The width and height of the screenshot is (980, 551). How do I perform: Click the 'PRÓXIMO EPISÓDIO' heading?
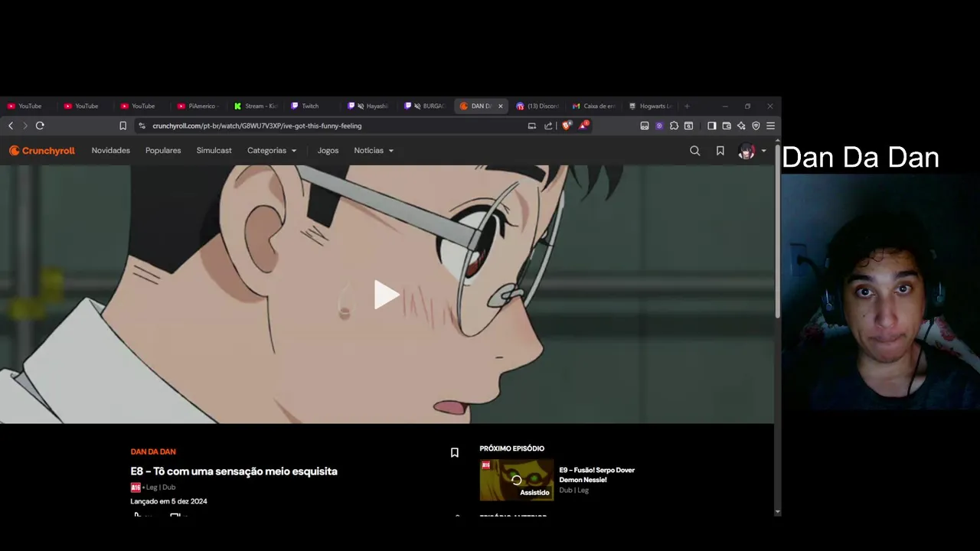(512, 448)
